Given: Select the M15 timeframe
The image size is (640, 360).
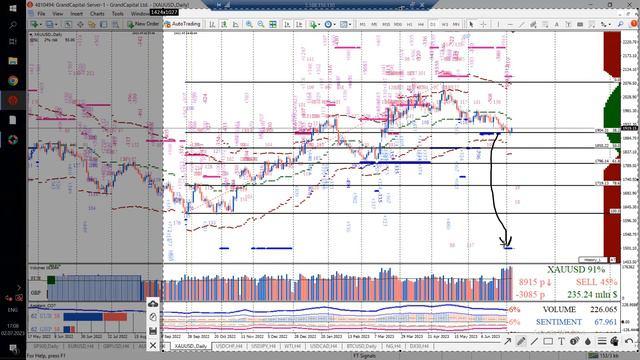Looking at the screenshot, I should tap(386, 24).
